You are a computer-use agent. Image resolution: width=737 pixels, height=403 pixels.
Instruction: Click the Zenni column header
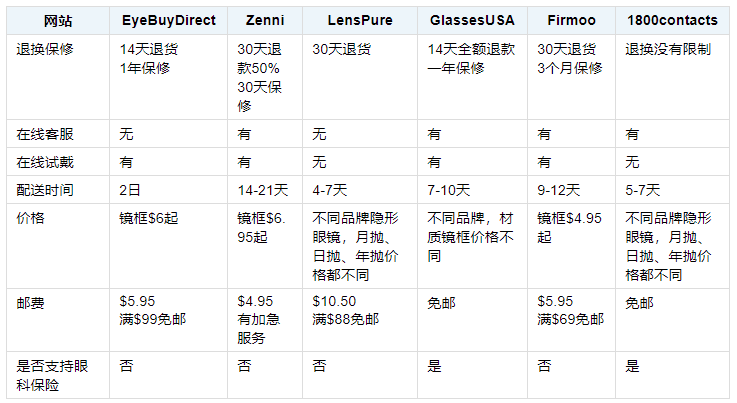click(x=264, y=20)
